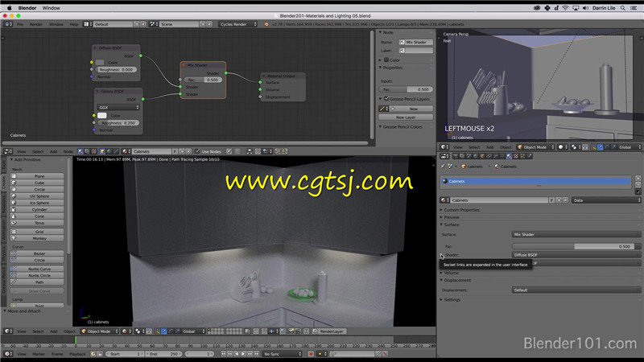644x362 pixels.
Task: Toggle auto keyframe record button
Action: pos(311,354)
